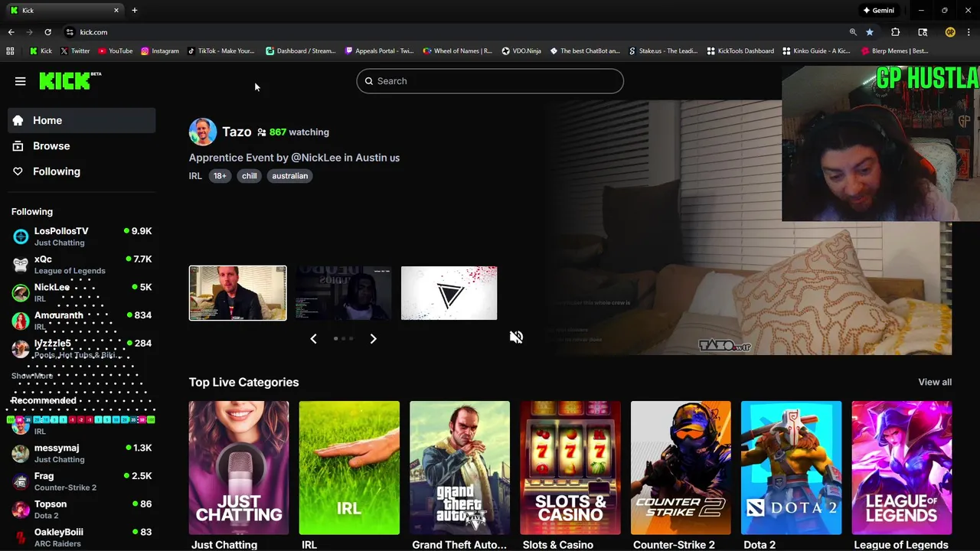Go to next featured stream arrow
This screenshot has width=980, height=551.
373,338
